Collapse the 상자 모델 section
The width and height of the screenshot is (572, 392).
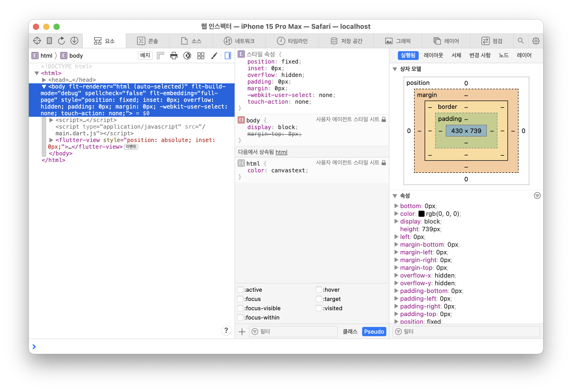click(x=395, y=69)
